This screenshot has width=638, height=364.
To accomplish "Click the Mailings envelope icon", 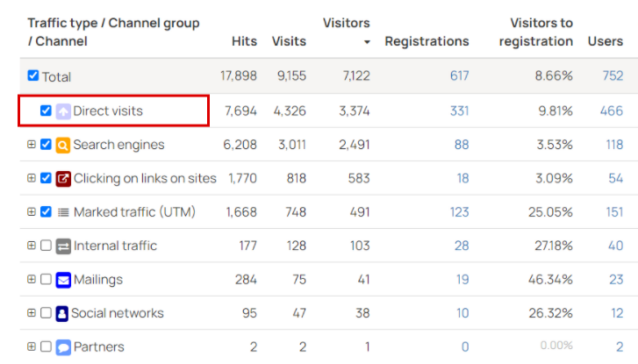I will (63, 280).
